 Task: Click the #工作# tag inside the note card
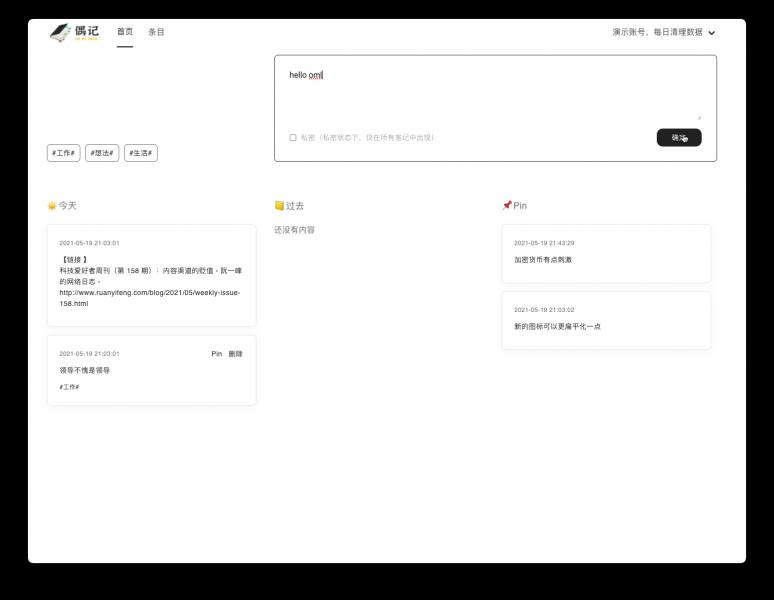pyautogui.click(x=69, y=387)
